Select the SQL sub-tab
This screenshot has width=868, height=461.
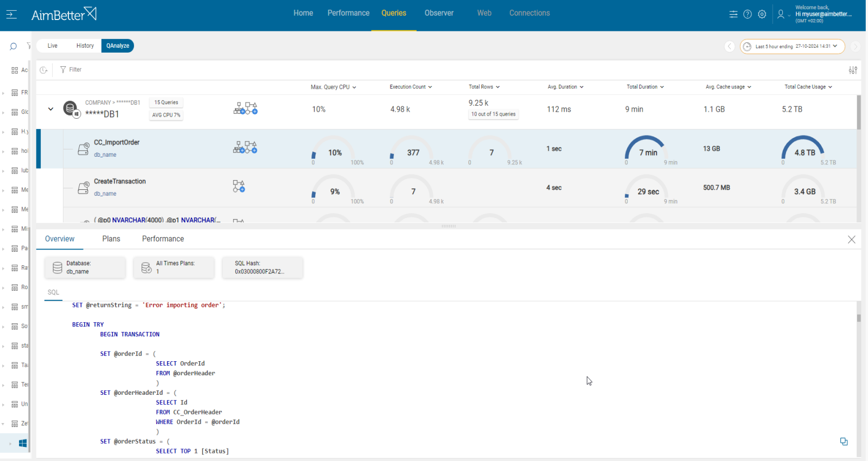(53, 292)
